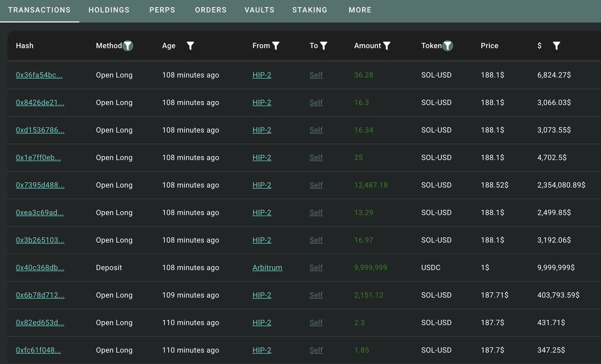Open transaction hash 0x7395d488
Viewport: 601px width, 364px height.
click(40, 185)
